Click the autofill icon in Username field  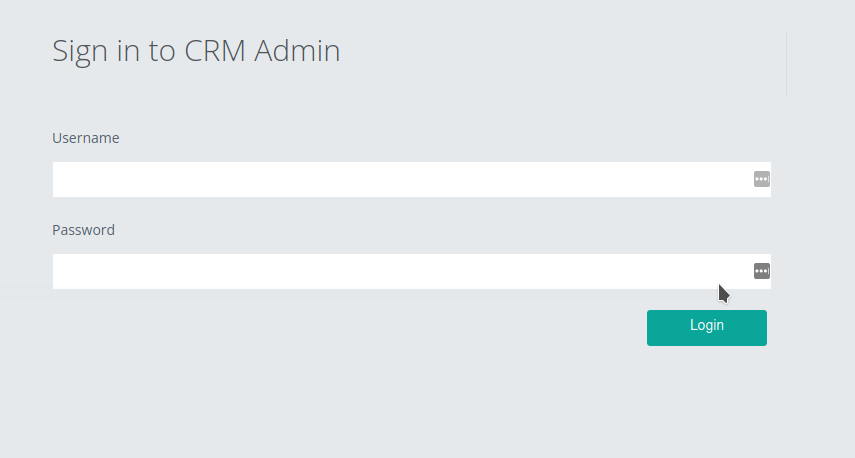(x=762, y=179)
